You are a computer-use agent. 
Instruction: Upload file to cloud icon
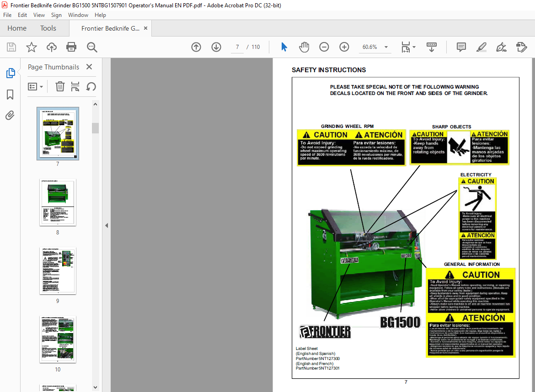52,47
